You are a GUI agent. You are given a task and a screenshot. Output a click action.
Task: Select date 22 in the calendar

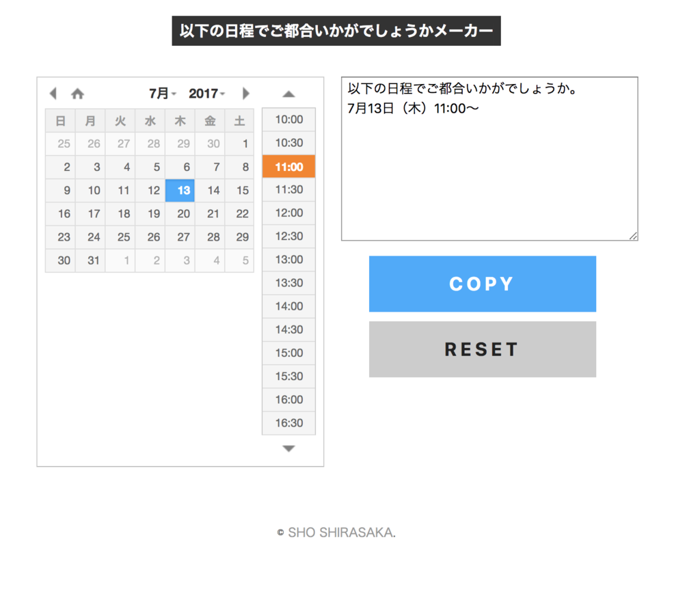click(239, 214)
